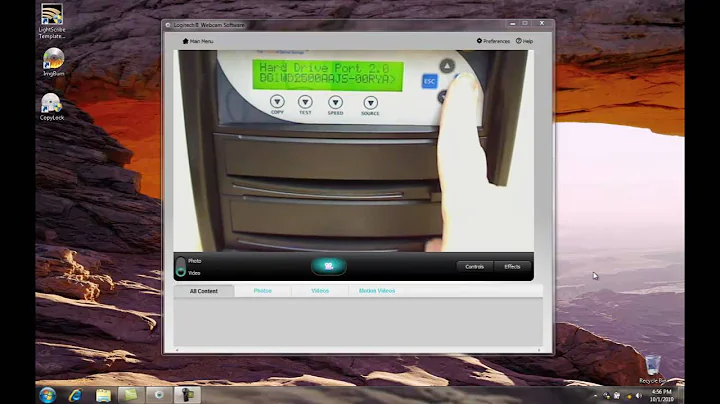
Task: Click the Video mode label
Action: tap(194, 273)
